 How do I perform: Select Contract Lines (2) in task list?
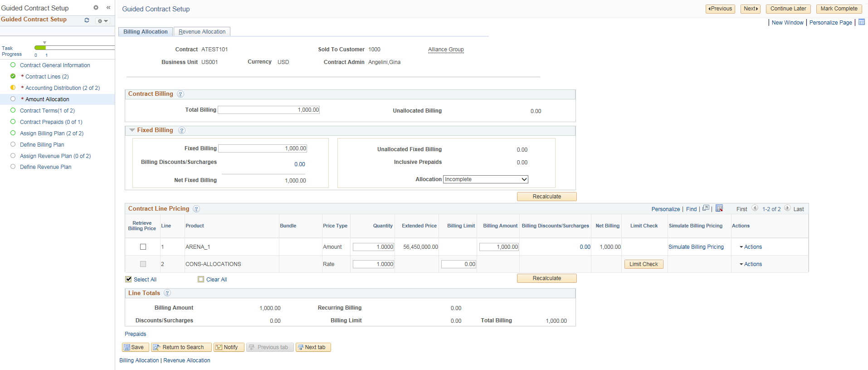pyautogui.click(x=47, y=77)
